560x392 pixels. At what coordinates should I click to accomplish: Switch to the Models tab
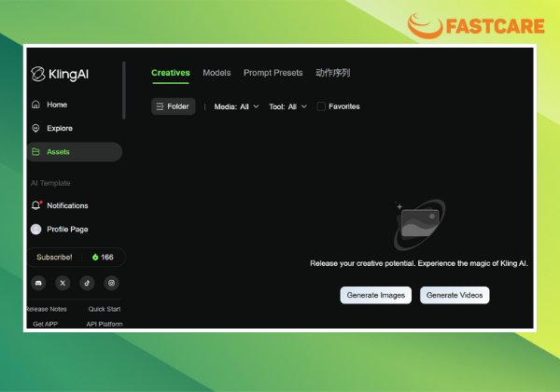click(217, 73)
